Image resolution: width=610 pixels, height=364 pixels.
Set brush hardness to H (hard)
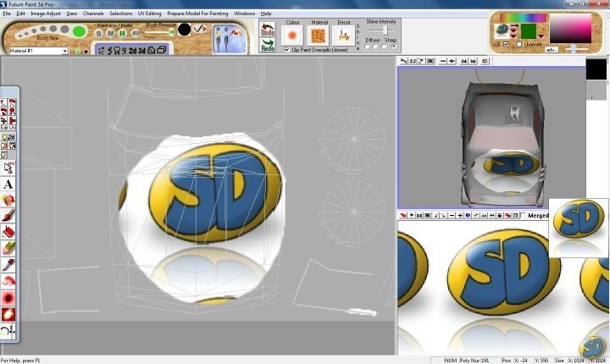(x=123, y=34)
